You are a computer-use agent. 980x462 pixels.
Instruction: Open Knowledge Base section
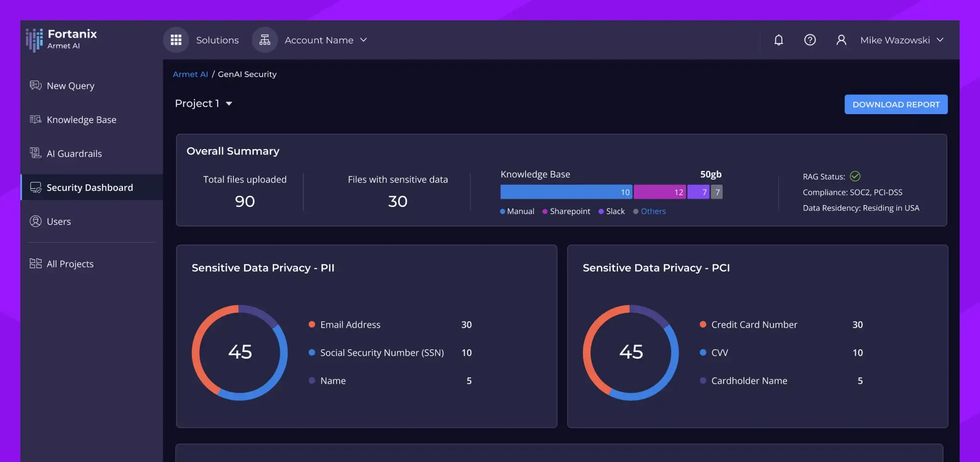tap(92, 120)
